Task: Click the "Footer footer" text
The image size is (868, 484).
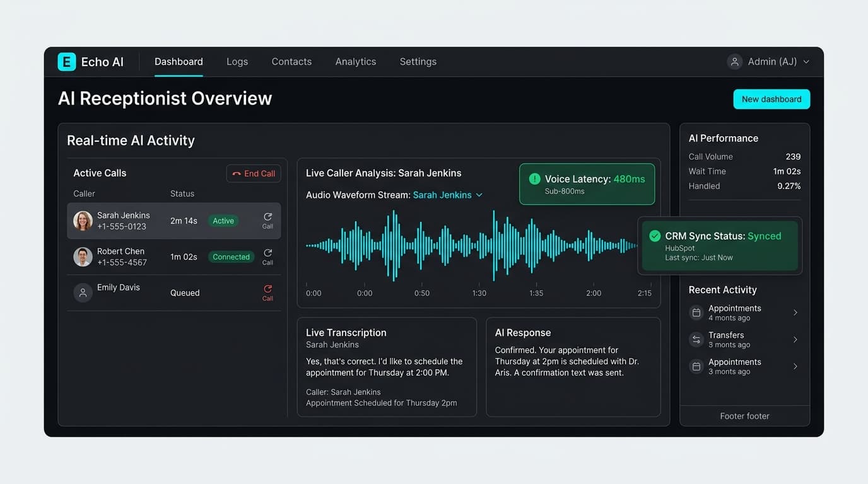Action: pyautogui.click(x=745, y=416)
